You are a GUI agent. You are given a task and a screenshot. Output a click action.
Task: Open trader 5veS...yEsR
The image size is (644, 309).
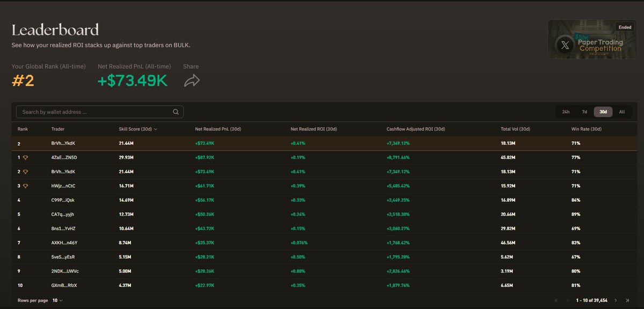(63, 257)
